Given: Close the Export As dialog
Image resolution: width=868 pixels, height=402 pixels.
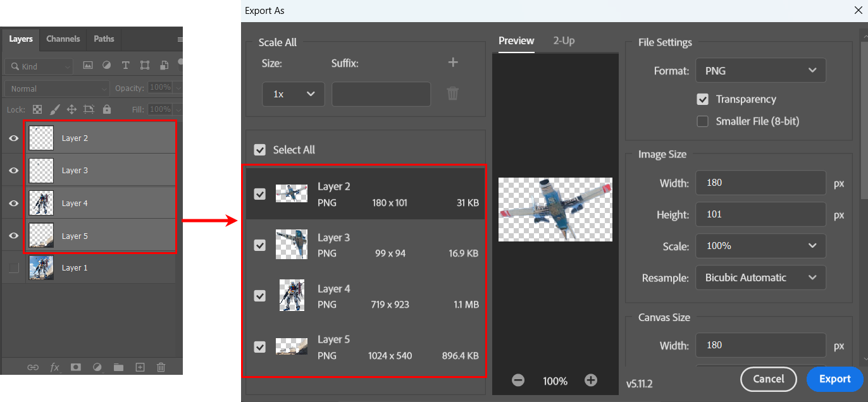Looking at the screenshot, I should [858, 11].
